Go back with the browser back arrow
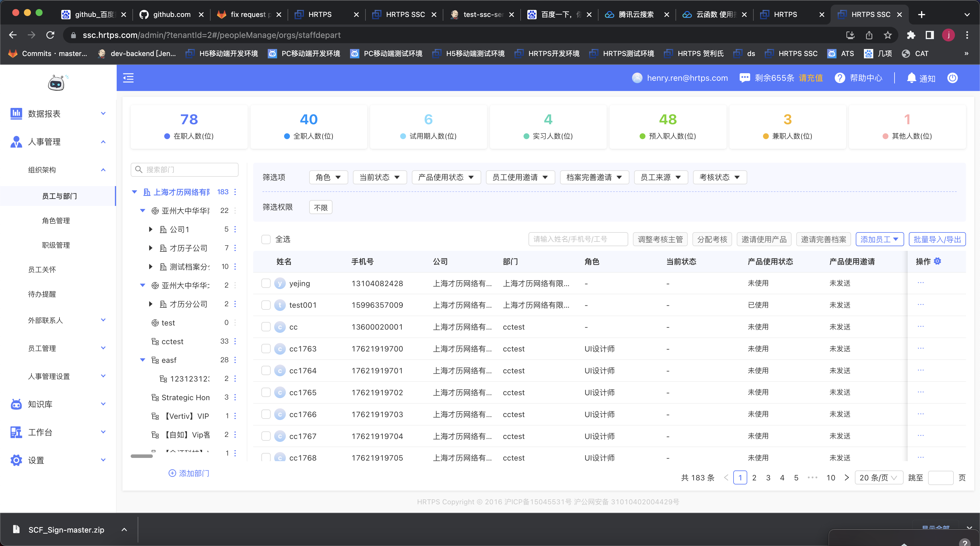This screenshot has height=546, width=980. point(13,35)
